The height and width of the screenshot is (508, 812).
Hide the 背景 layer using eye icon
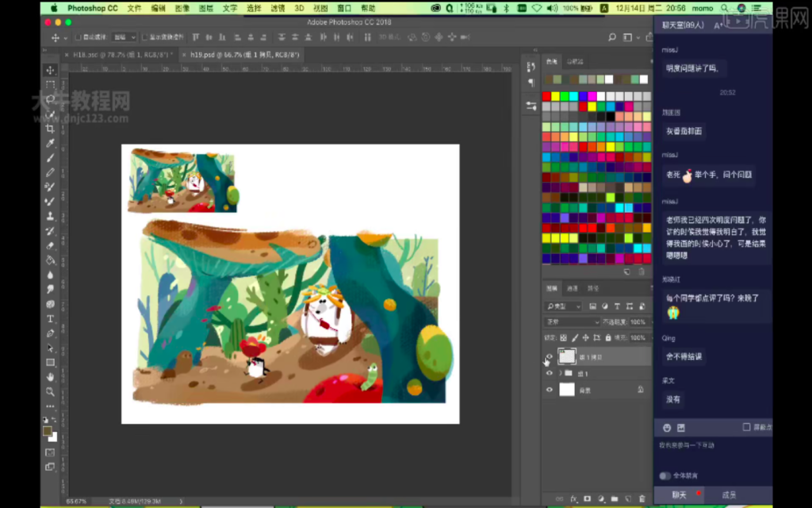click(x=549, y=390)
